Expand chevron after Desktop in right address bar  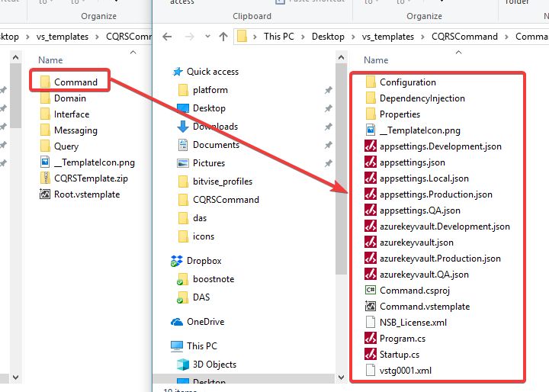pyautogui.click(x=353, y=37)
